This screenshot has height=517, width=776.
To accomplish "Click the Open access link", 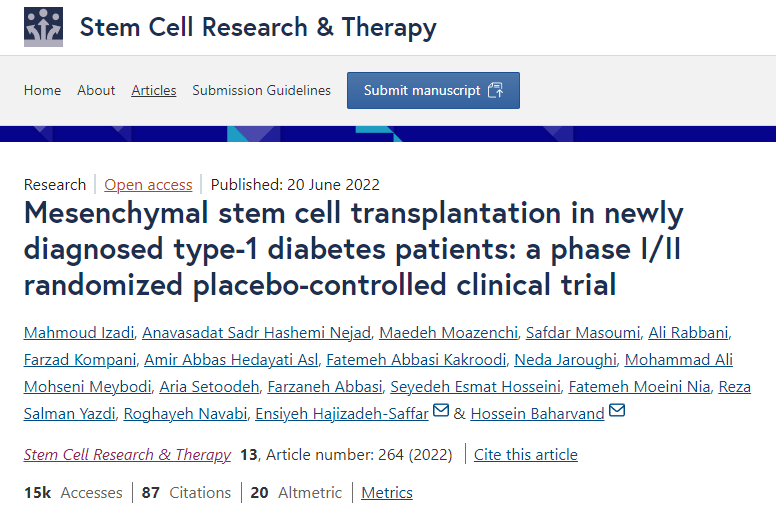I will 148,184.
